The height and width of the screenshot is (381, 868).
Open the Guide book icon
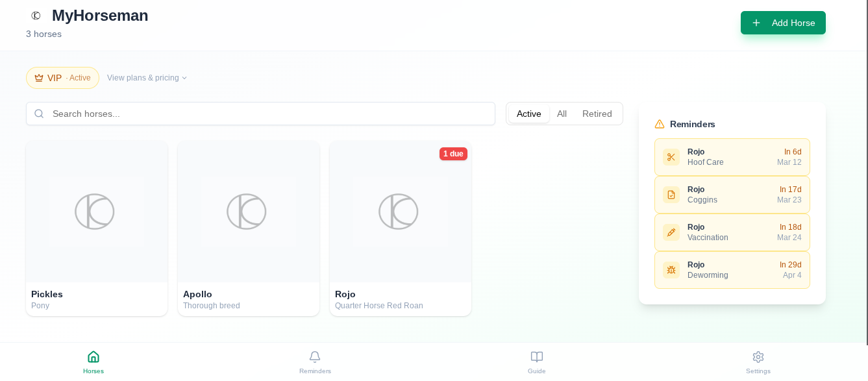(537, 356)
